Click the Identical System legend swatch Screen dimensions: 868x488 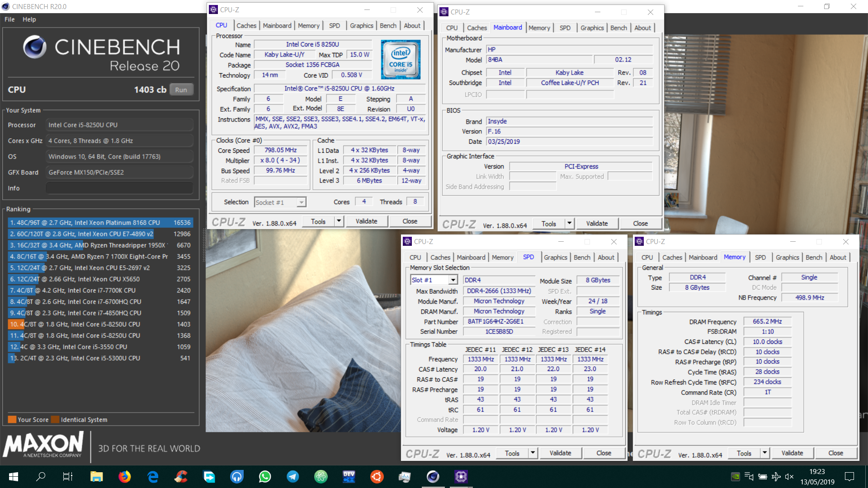[x=55, y=420]
